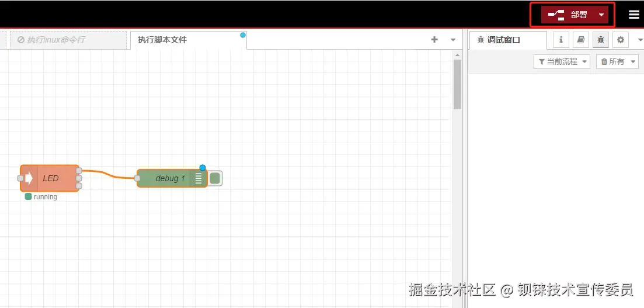Click the LED node arrow icon
Screen dimensions: 644x308
pos(29,178)
